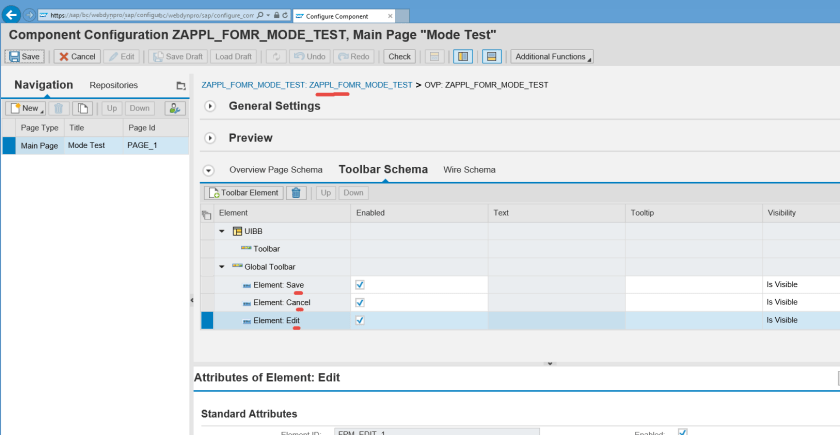Click the PAGE_1 cell
This screenshot has height=435, width=840.
(x=156, y=146)
